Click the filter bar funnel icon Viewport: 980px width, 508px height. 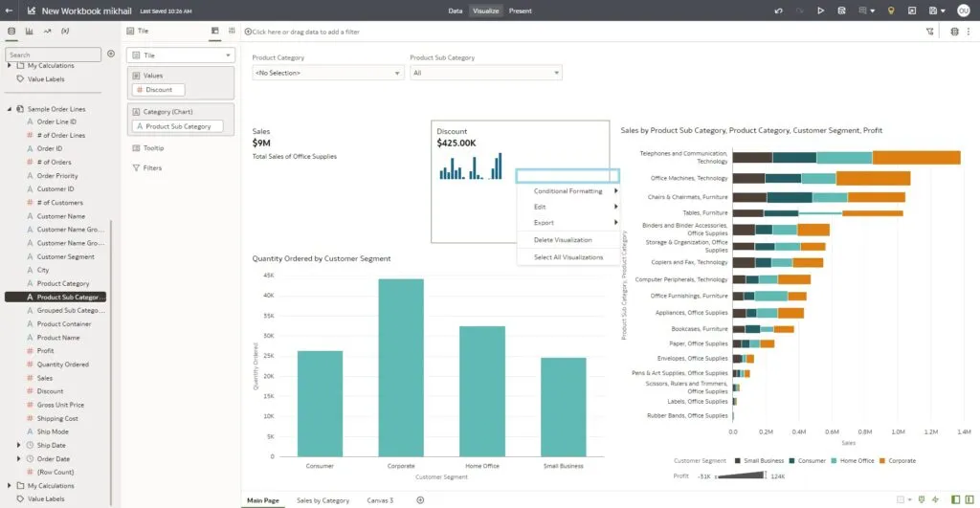[929, 32]
